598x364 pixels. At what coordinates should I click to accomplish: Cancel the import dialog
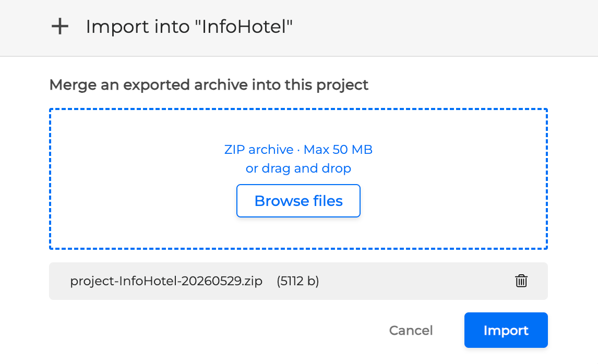click(411, 331)
